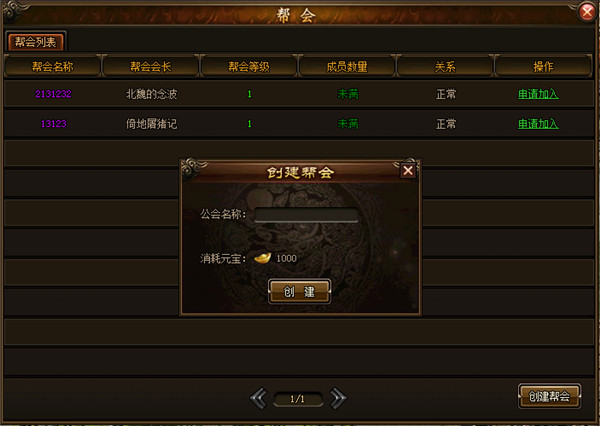Go to next guild list page
This screenshot has width=600, height=426.
coord(338,398)
